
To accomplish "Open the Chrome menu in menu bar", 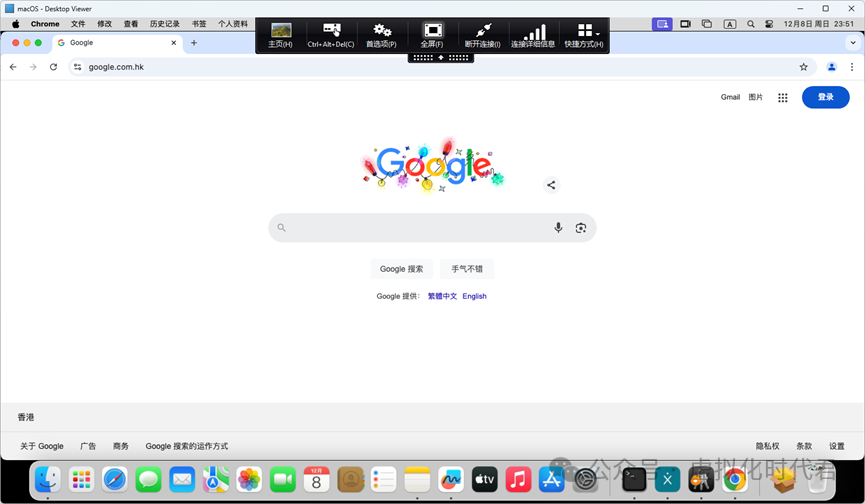I will 45,24.
